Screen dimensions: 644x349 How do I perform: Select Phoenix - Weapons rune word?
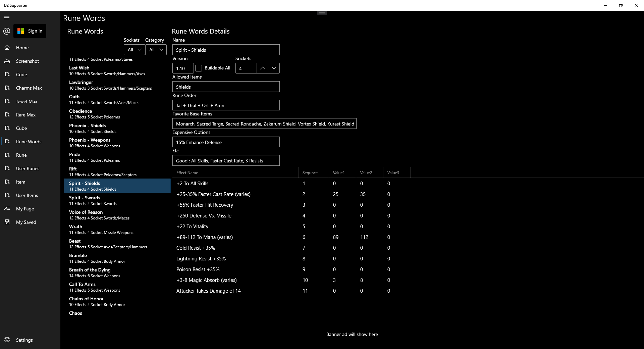coord(117,143)
